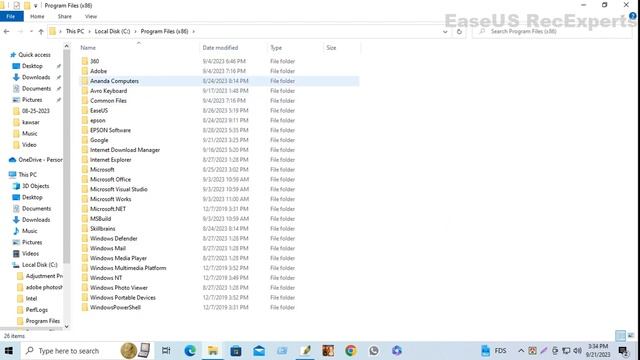
Task: Select the WindowsPowerShell folder
Action: 115,307
